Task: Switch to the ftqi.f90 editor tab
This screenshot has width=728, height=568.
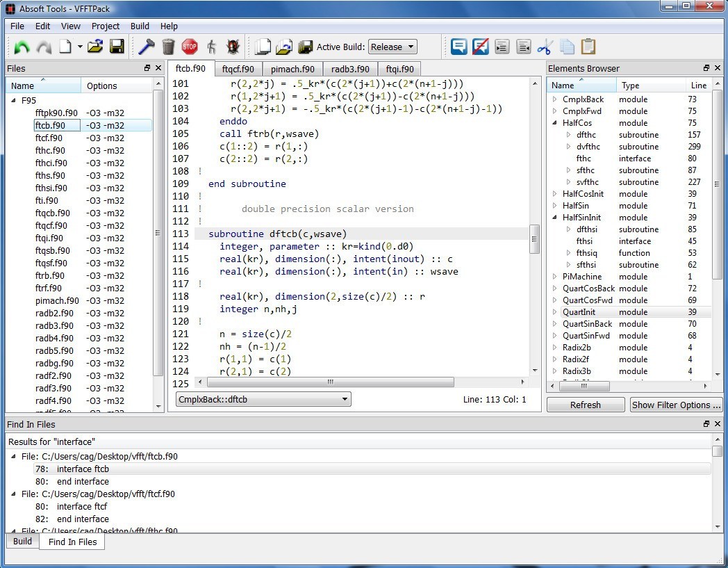Action: (399, 70)
